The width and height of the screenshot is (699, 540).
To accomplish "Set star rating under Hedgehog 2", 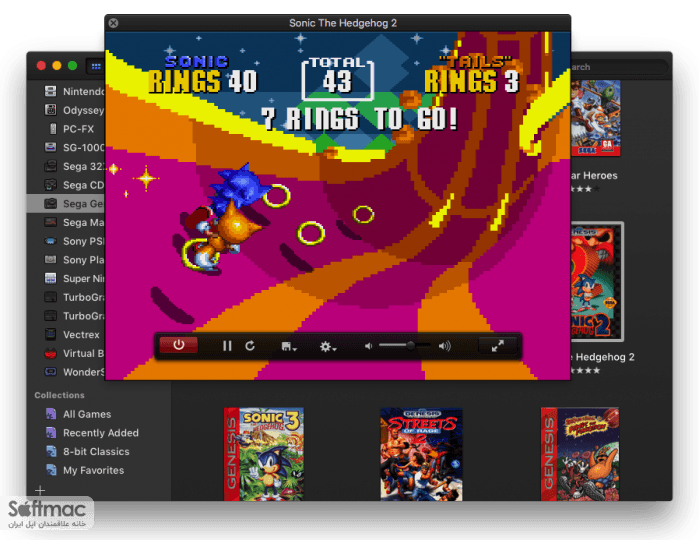I will tap(586, 371).
